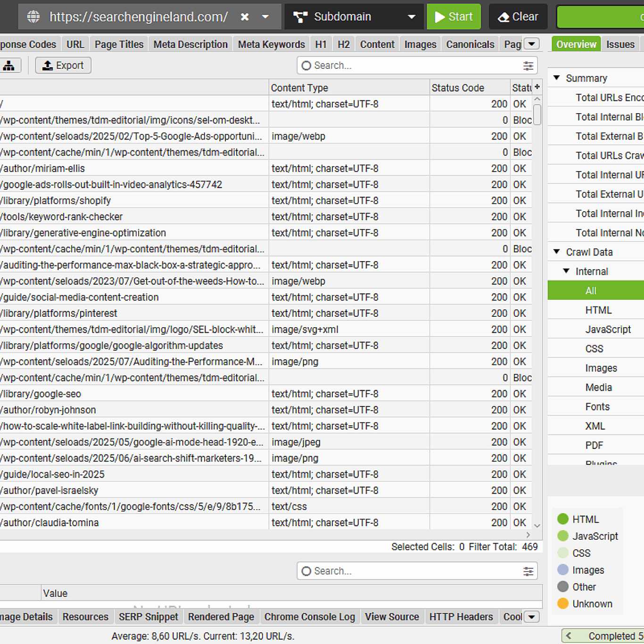Clear the entered URL with the X icon
The width and height of the screenshot is (644, 644).
245,17
